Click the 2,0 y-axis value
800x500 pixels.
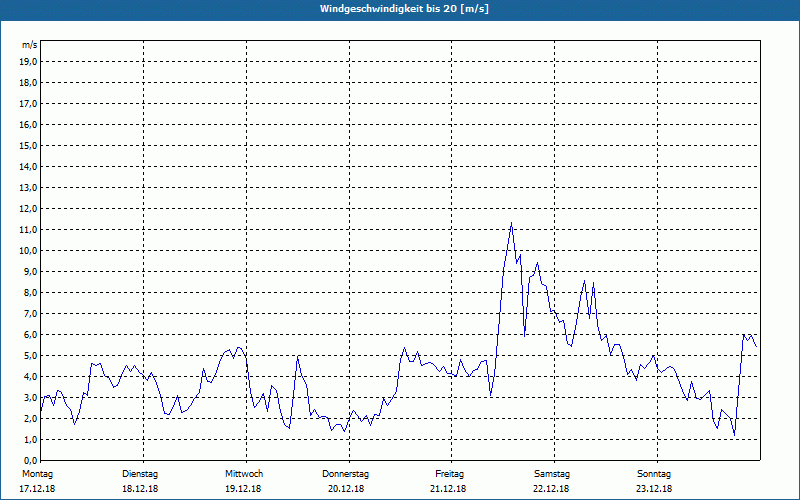click(x=30, y=418)
